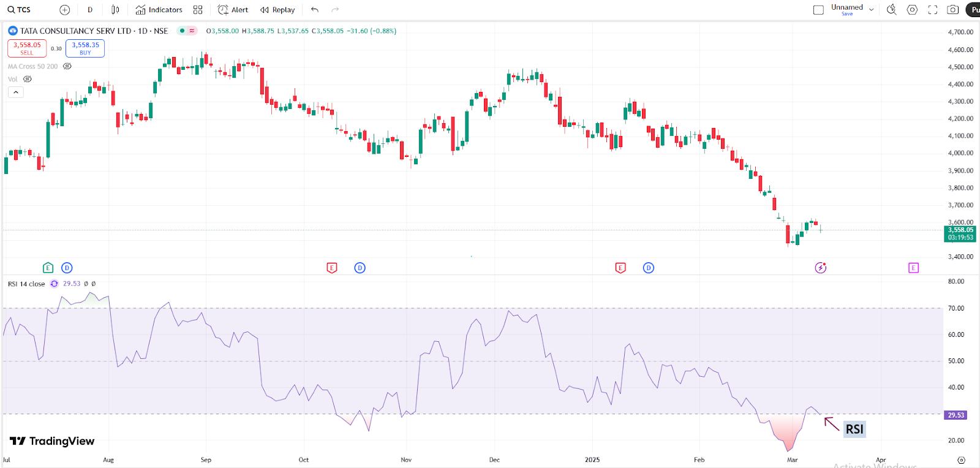Redo the last chart action

point(335,10)
